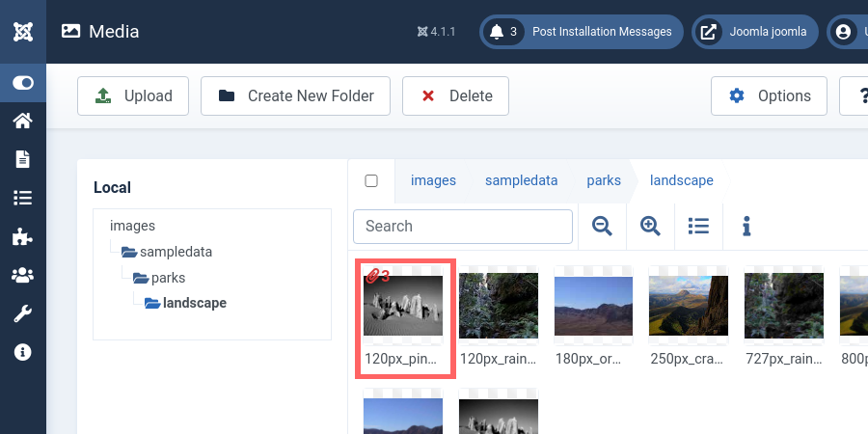Open the Home Dashboard icon
The height and width of the screenshot is (434, 868).
click(x=23, y=122)
